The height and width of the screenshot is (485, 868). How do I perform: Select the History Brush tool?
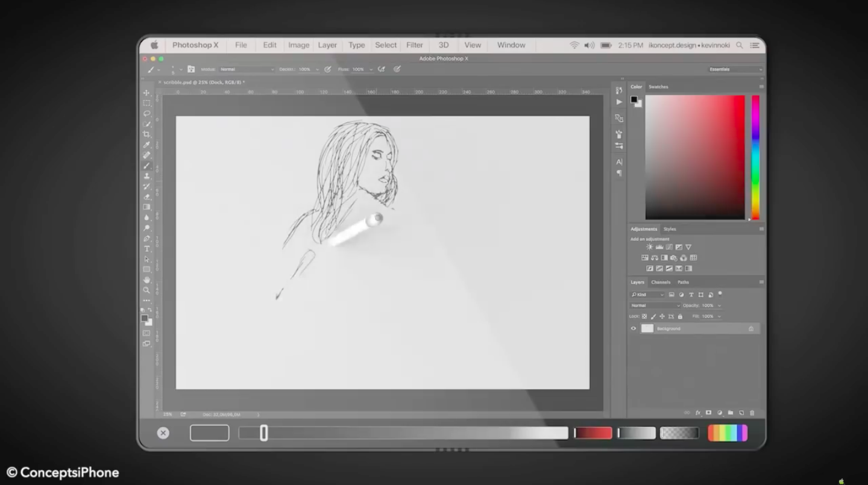tap(146, 186)
